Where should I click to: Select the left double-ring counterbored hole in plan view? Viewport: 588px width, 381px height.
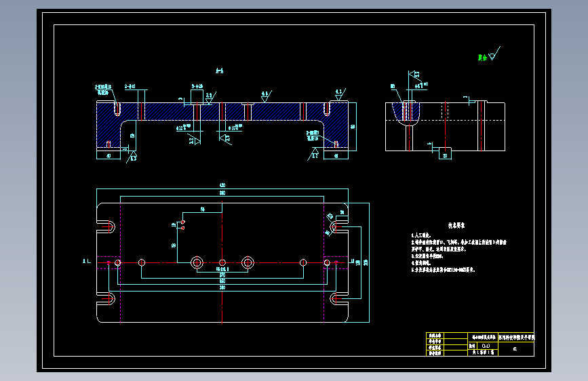click(x=197, y=262)
